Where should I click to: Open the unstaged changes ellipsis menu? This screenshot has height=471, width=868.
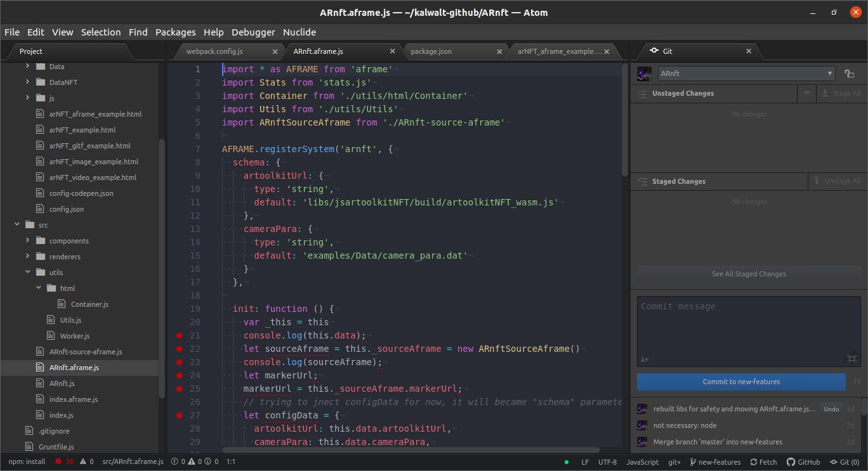coord(806,93)
